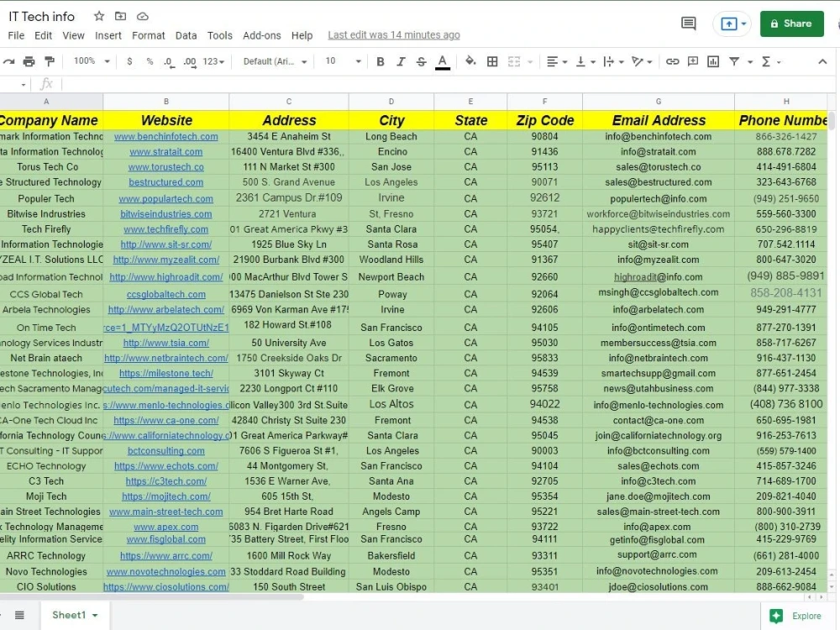The width and height of the screenshot is (840, 630).
Task: Open the borders tool
Action: click(492, 61)
